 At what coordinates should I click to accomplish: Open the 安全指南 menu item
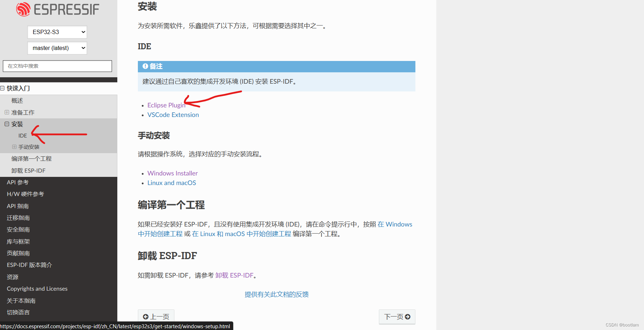pyautogui.click(x=18, y=229)
